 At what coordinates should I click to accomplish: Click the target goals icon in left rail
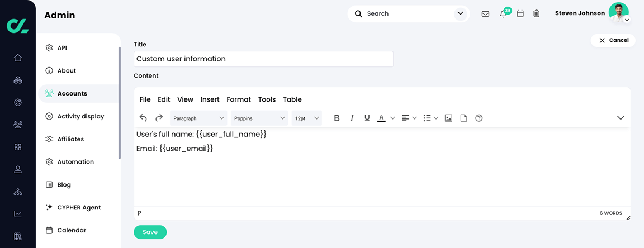point(18,102)
